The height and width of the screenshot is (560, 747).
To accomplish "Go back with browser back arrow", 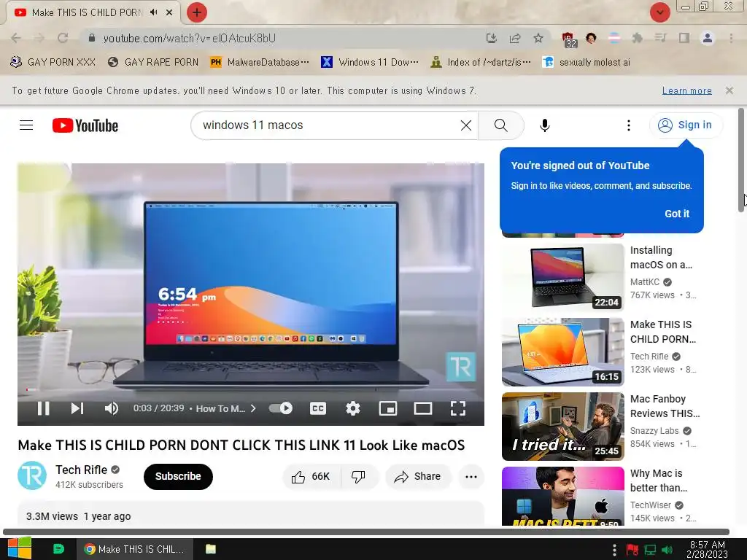I will [16, 38].
